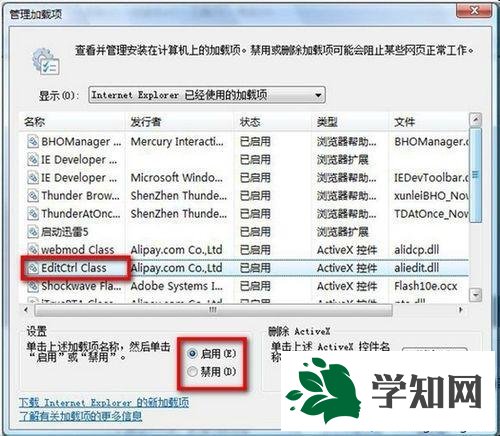This screenshot has width=500, height=436.
Task: Select the 启用 (E) radio button
Action: 192,353
